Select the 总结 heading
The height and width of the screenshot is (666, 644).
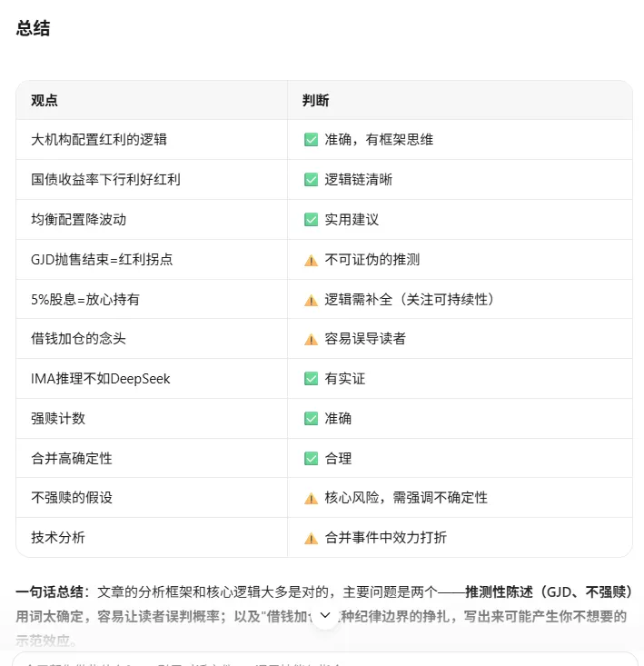tap(33, 28)
